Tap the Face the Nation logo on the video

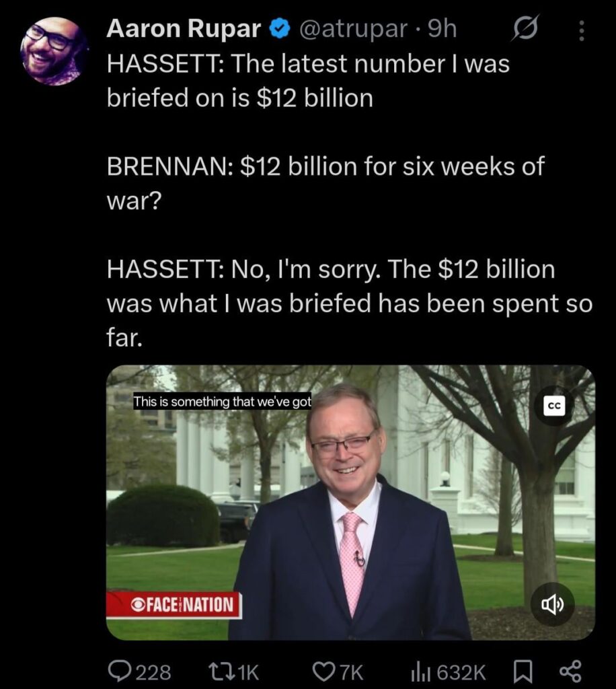pos(174,605)
